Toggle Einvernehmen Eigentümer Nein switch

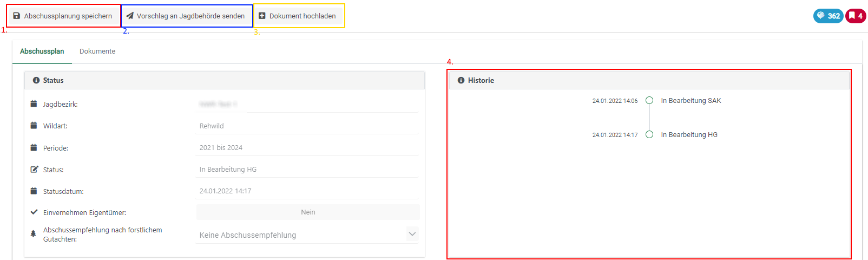[308, 212]
